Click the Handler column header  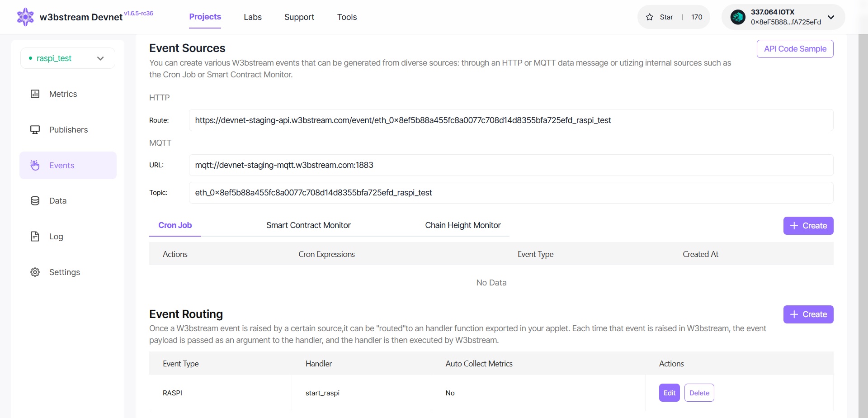pos(318,364)
